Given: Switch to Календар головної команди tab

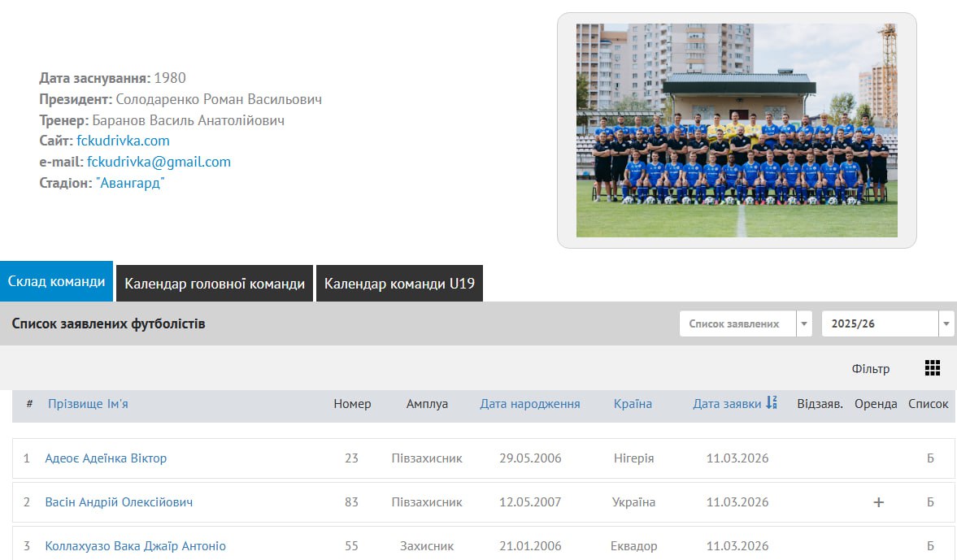Looking at the screenshot, I should tap(215, 284).
